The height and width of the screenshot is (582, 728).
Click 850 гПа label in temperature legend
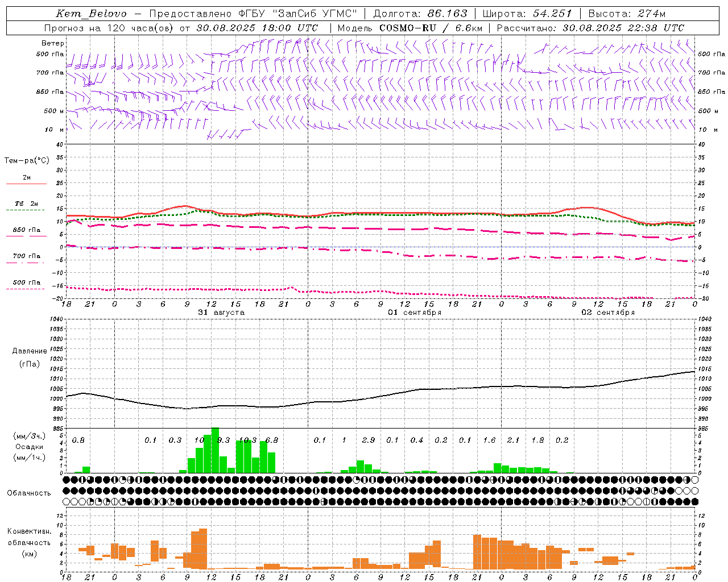click(27, 230)
